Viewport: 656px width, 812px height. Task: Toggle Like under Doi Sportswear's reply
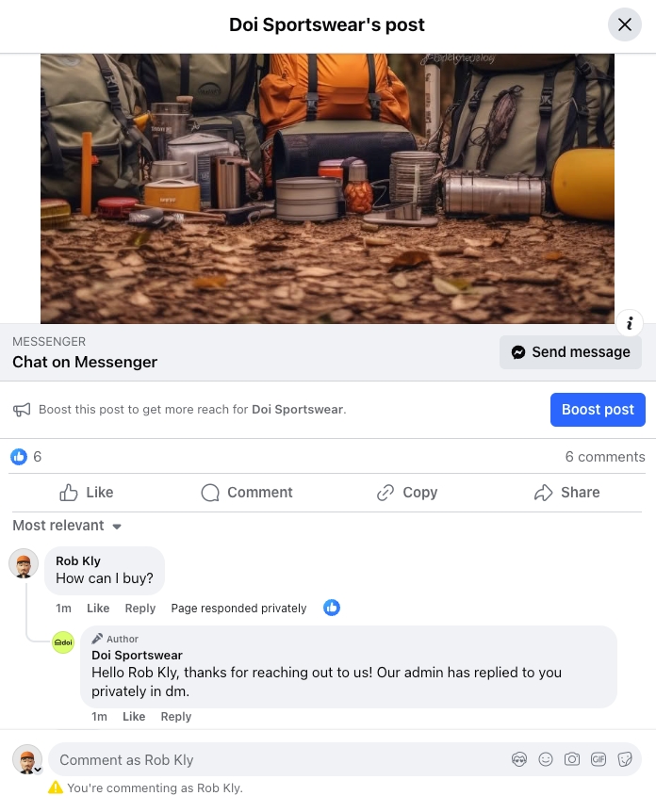tap(134, 717)
